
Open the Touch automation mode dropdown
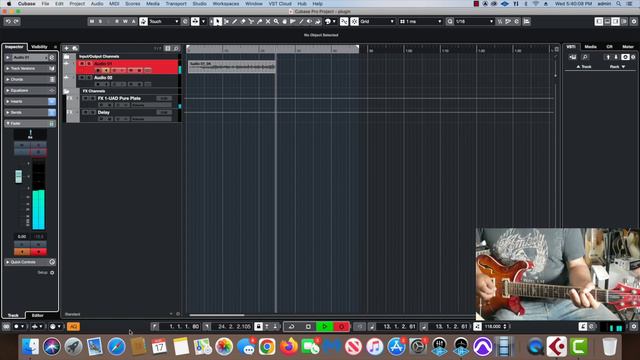coord(164,21)
